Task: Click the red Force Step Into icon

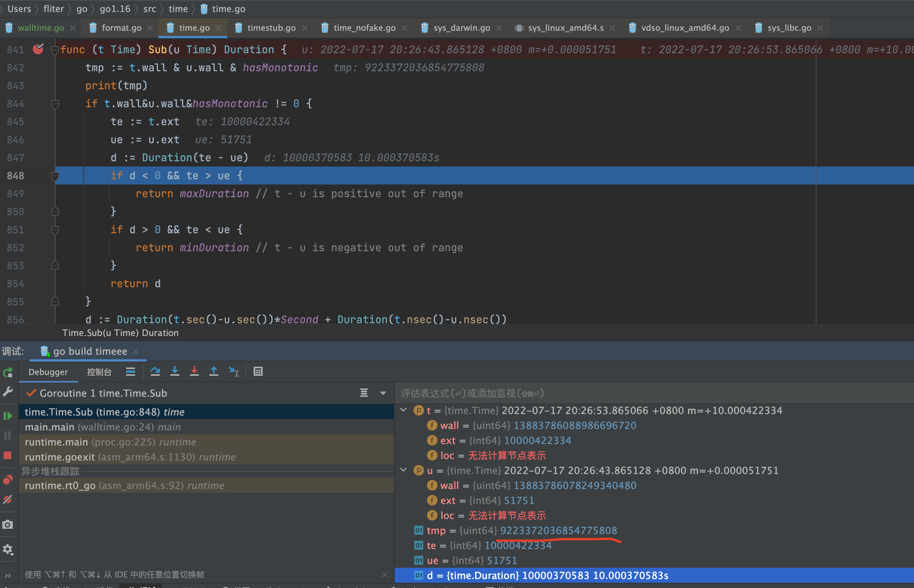Action: point(194,371)
